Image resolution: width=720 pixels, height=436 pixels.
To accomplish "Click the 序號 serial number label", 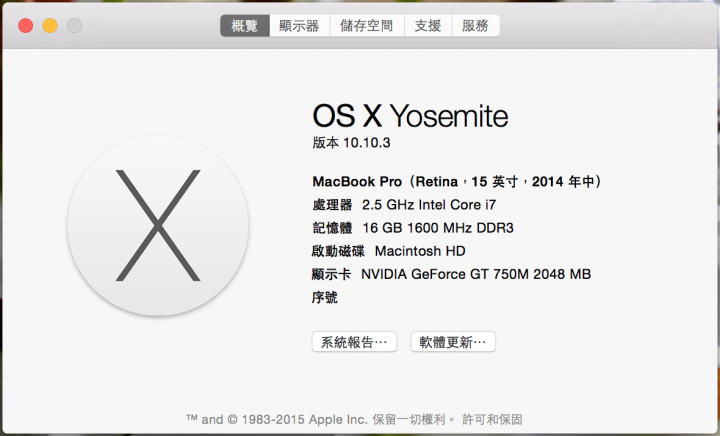I will [x=325, y=297].
